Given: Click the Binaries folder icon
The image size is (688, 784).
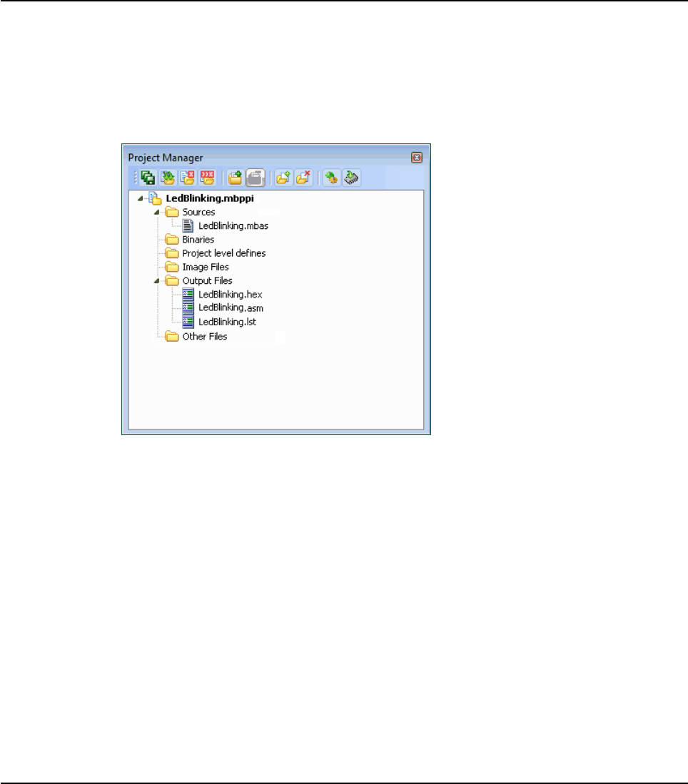Looking at the screenshot, I should 172,240.
